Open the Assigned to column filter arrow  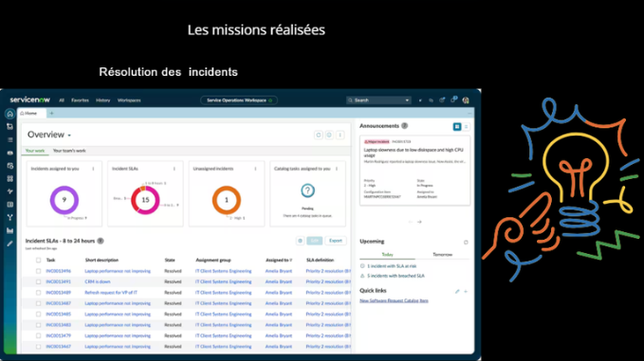point(291,260)
